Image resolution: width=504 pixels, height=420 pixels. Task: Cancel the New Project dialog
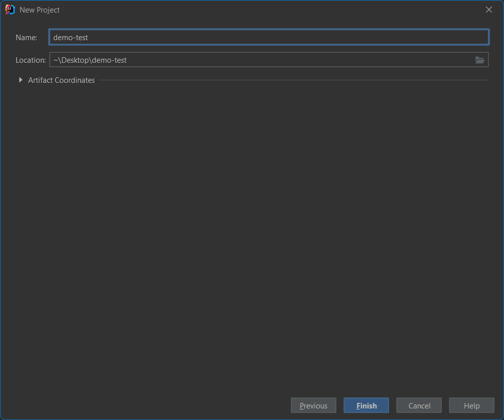(x=419, y=405)
